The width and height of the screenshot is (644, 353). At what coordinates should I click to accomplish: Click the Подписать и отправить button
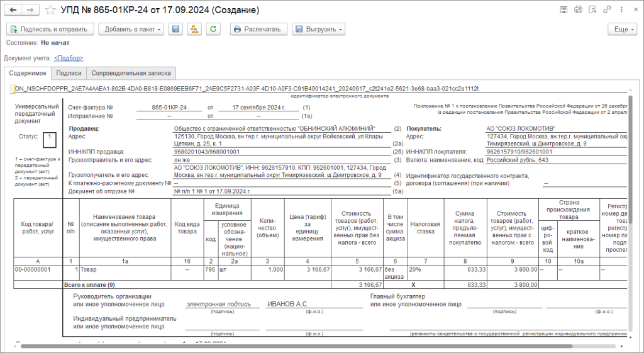point(50,29)
